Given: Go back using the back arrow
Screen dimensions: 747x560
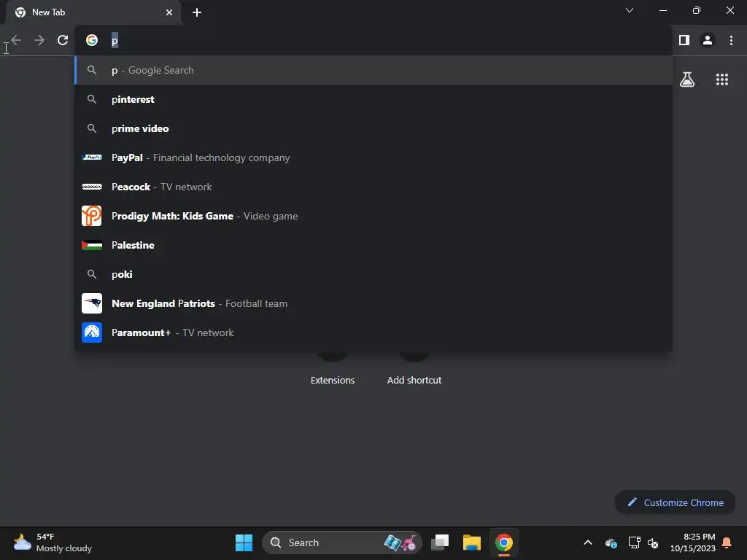Looking at the screenshot, I should point(16,41).
